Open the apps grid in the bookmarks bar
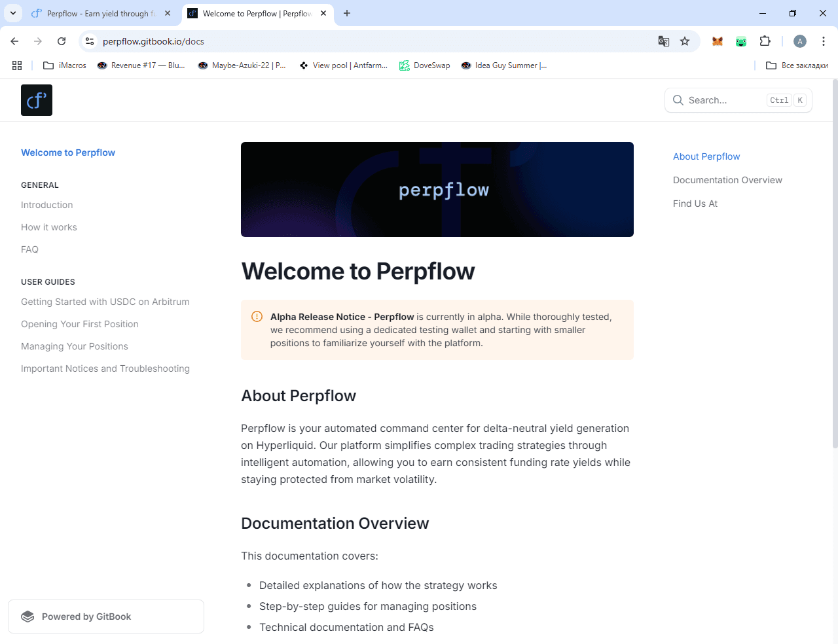The image size is (838, 644). (x=17, y=65)
